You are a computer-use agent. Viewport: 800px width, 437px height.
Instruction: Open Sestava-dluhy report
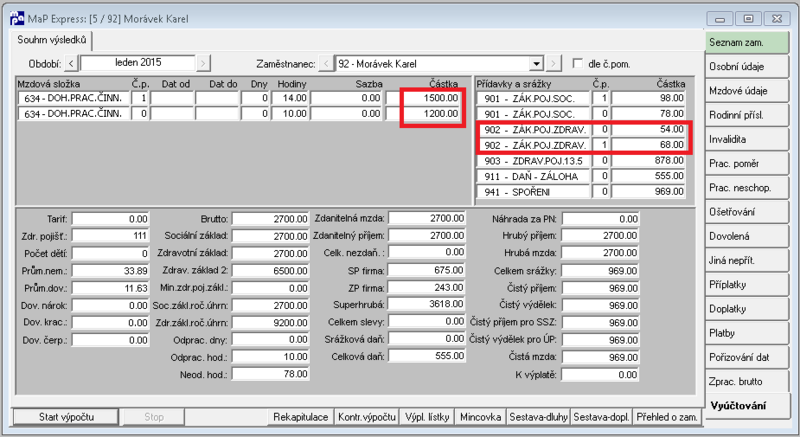(x=538, y=417)
